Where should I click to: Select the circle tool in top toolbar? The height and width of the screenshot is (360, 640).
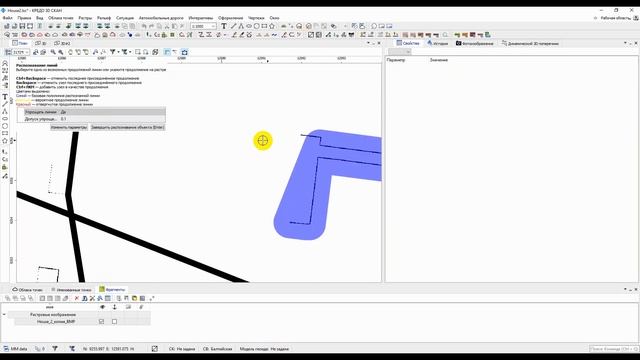256,26
